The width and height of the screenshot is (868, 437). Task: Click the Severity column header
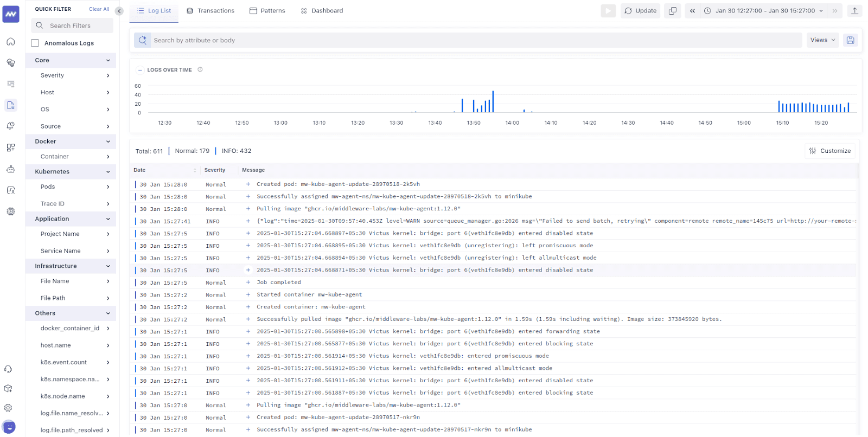pos(215,170)
